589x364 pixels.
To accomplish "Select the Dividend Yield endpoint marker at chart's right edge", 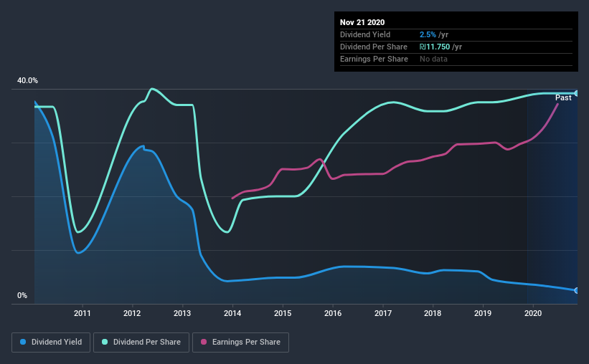I will coord(577,290).
